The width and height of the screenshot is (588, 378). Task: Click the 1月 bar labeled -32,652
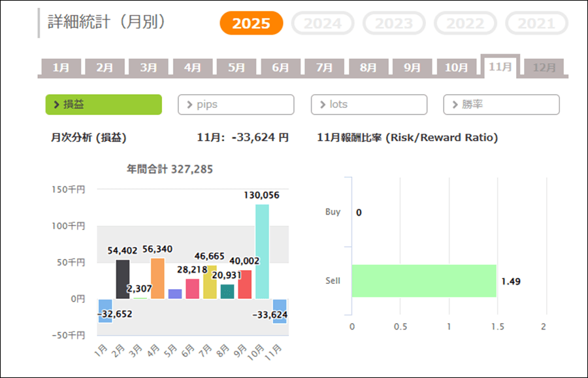tap(105, 311)
